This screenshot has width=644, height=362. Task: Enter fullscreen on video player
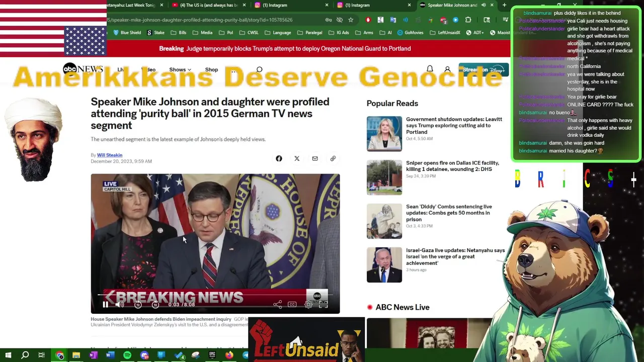(x=323, y=304)
